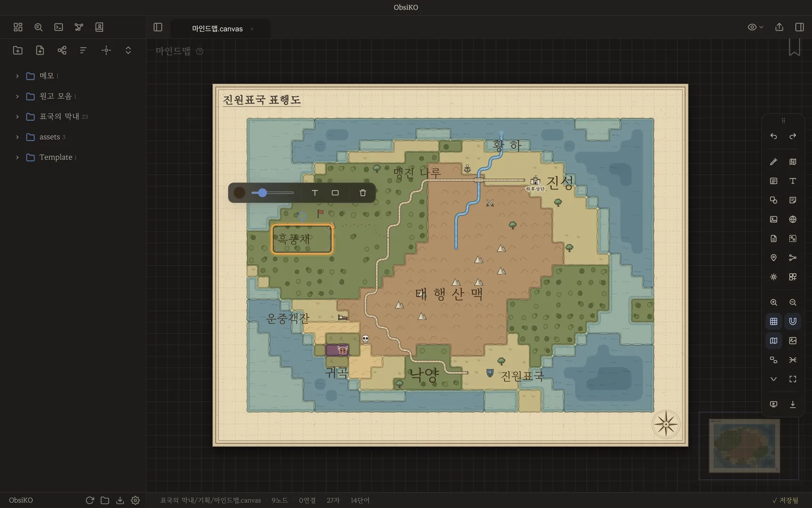Click the map pin marker tool
The image size is (812, 508).
[773, 258]
